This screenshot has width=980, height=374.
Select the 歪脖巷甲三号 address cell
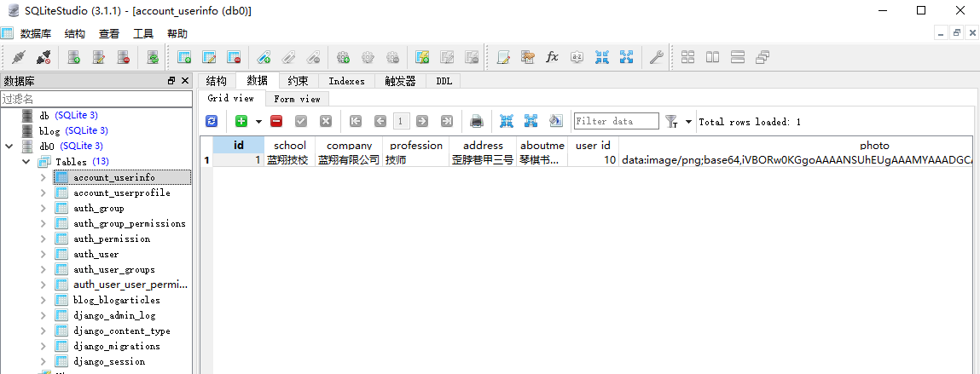(483, 160)
